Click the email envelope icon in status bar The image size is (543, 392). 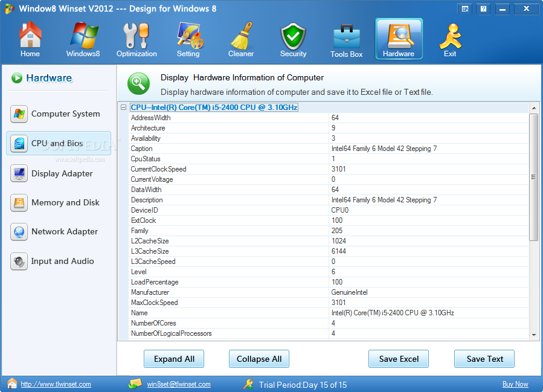point(135,384)
